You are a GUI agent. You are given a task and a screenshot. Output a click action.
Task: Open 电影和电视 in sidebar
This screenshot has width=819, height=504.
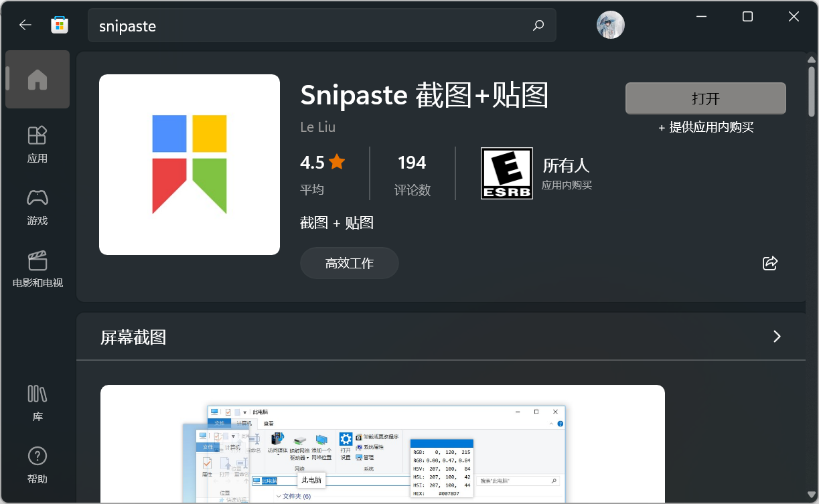tap(38, 268)
